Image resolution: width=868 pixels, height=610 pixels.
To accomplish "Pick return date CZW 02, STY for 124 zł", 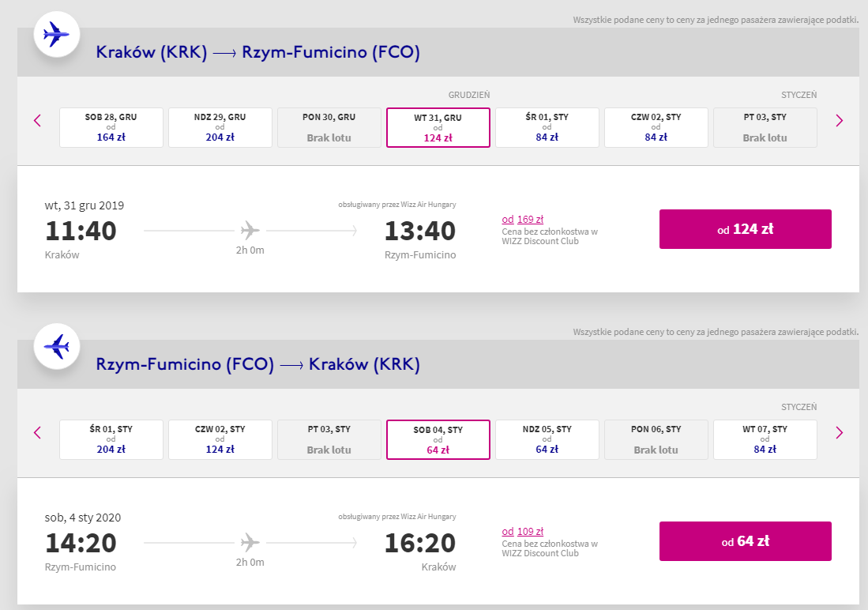I will [x=220, y=439].
